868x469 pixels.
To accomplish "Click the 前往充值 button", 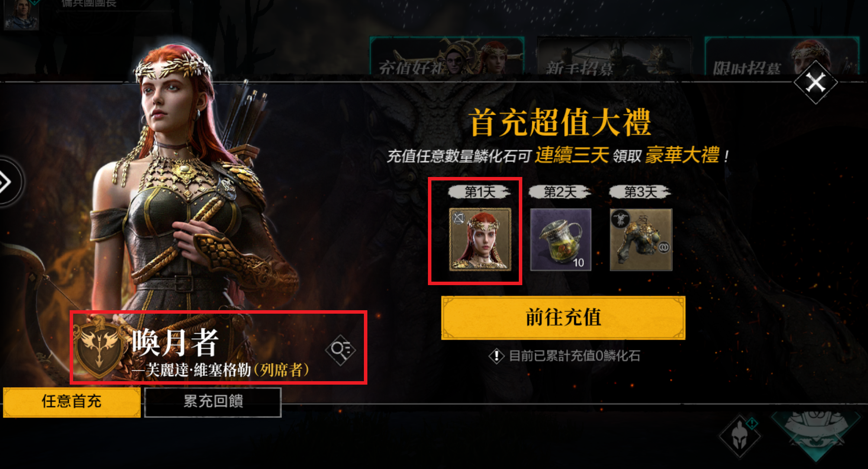I will 563,318.
